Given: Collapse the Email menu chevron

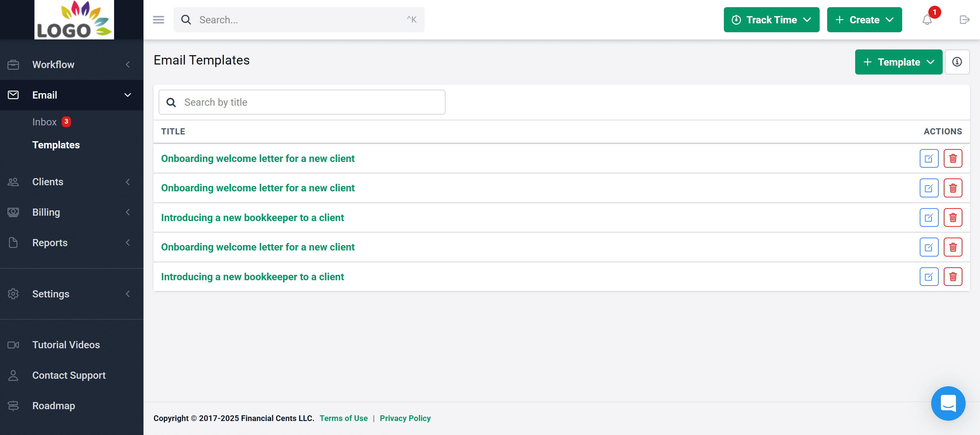Looking at the screenshot, I should (128, 95).
